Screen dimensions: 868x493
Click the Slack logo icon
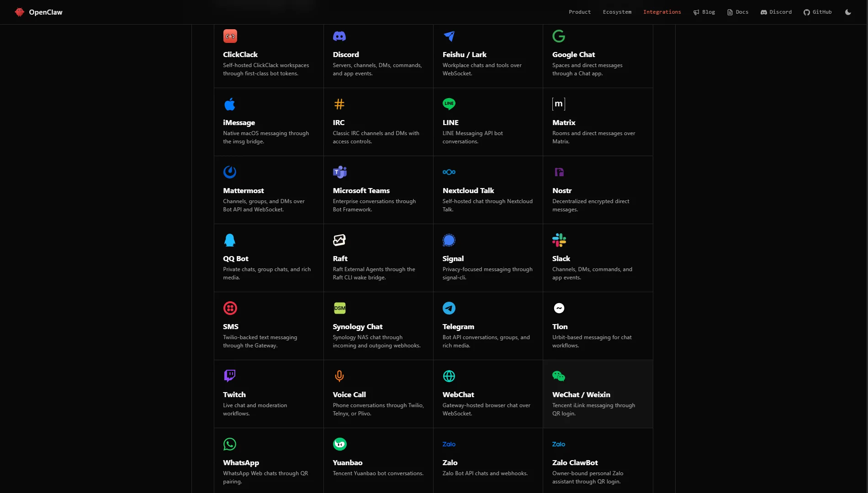point(559,240)
